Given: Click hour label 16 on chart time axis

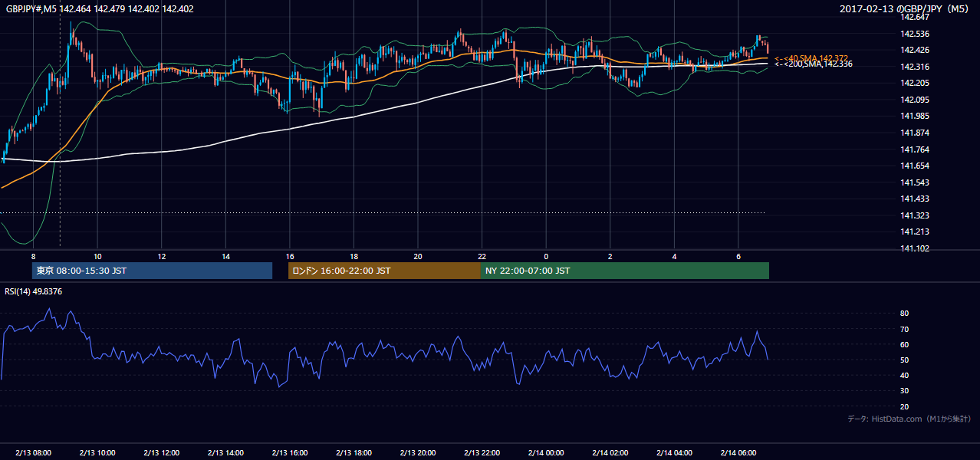Looking at the screenshot, I should point(290,255).
